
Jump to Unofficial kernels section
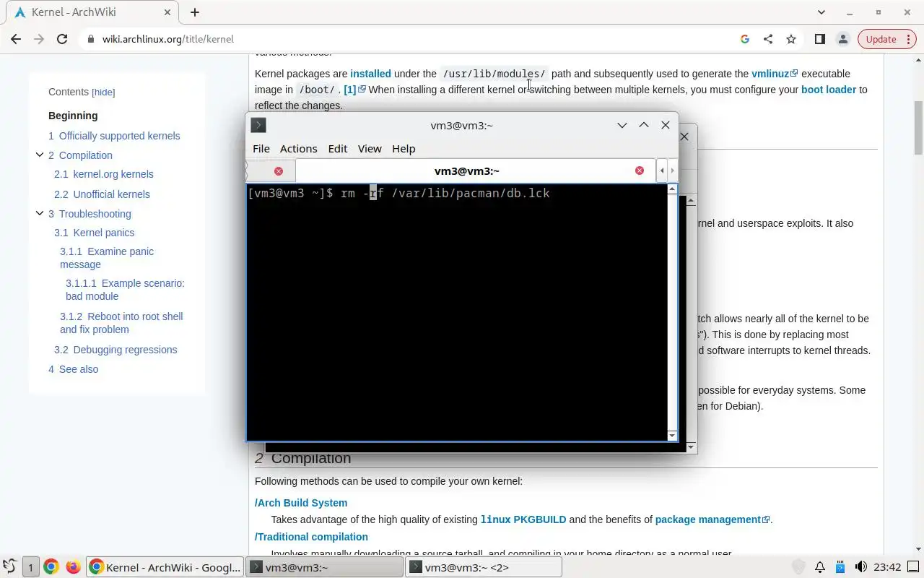[102, 194]
